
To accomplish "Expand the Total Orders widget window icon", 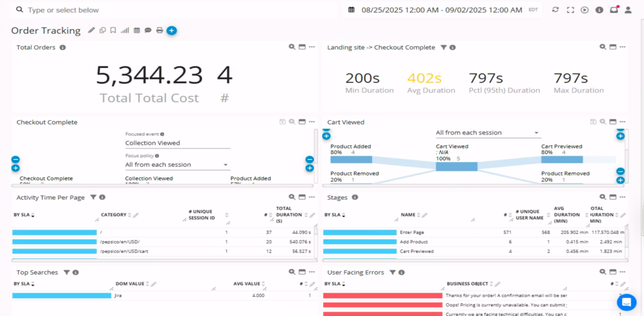I will pos(302,47).
